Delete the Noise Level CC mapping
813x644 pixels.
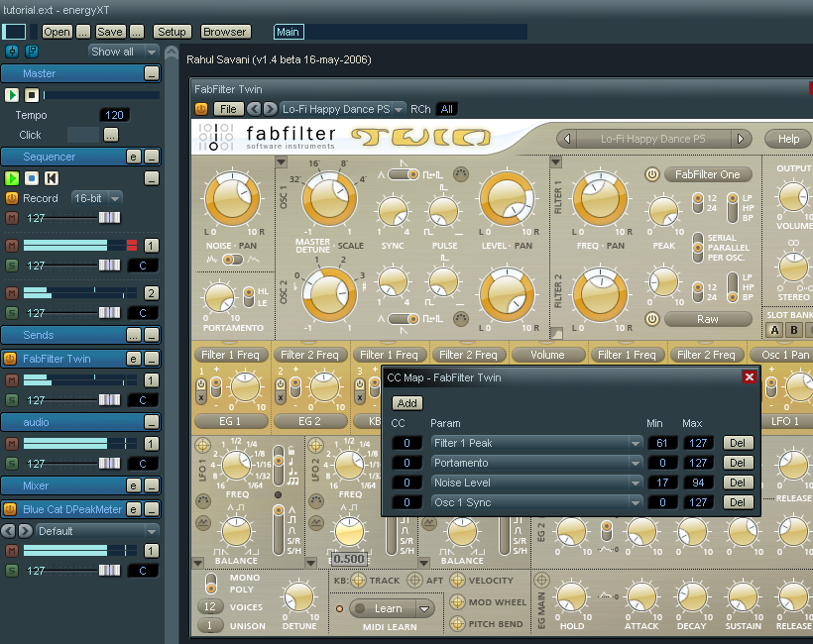click(738, 483)
